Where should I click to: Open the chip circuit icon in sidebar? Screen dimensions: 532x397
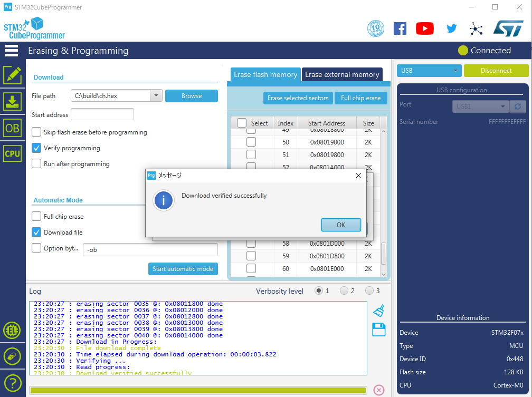pyautogui.click(x=12, y=330)
